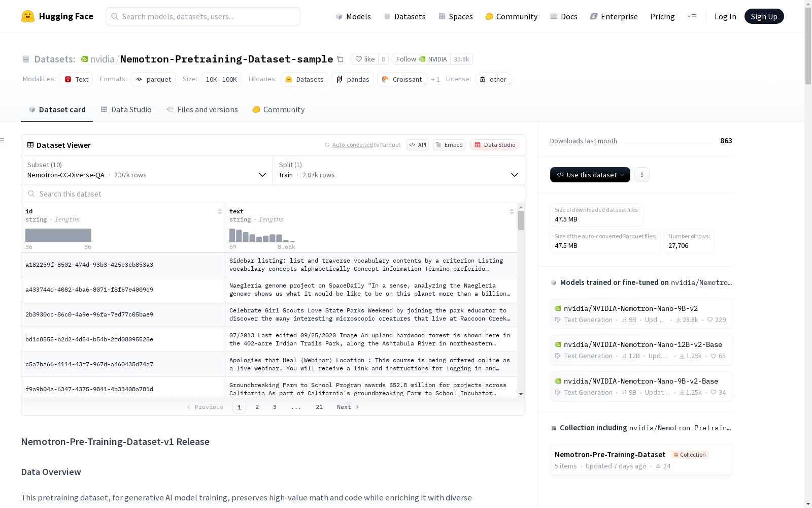Switch to the Dataset card tab

57,110
